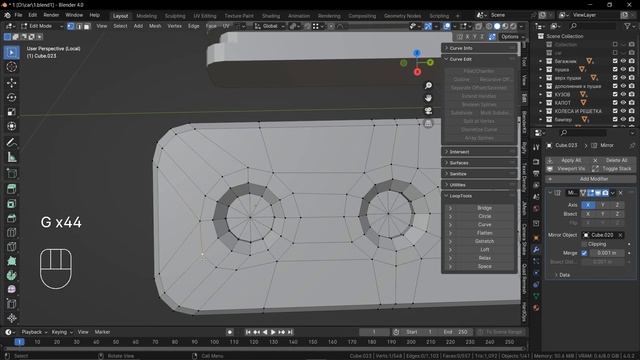Image resolution: width=640 pixels, height=360 pixels.
Task: Activate the Inset Faces tool
Action: 11,203
